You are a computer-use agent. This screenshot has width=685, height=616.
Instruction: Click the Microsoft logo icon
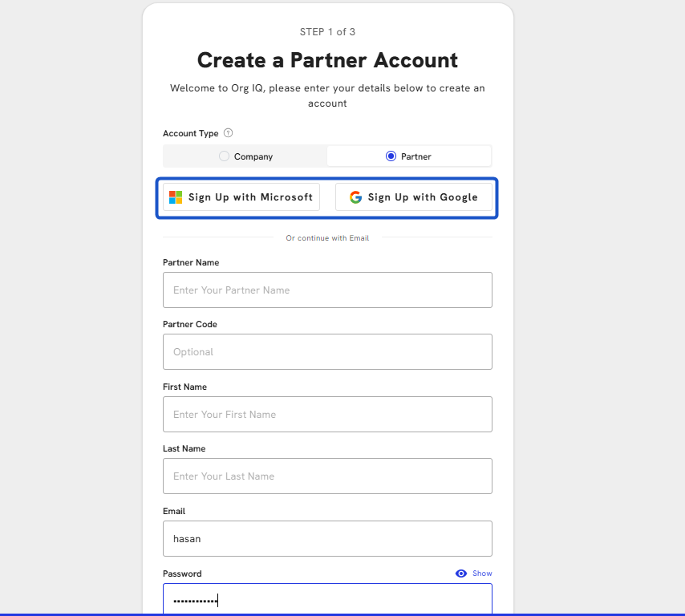pyautogui.click(x=176, y=197)
